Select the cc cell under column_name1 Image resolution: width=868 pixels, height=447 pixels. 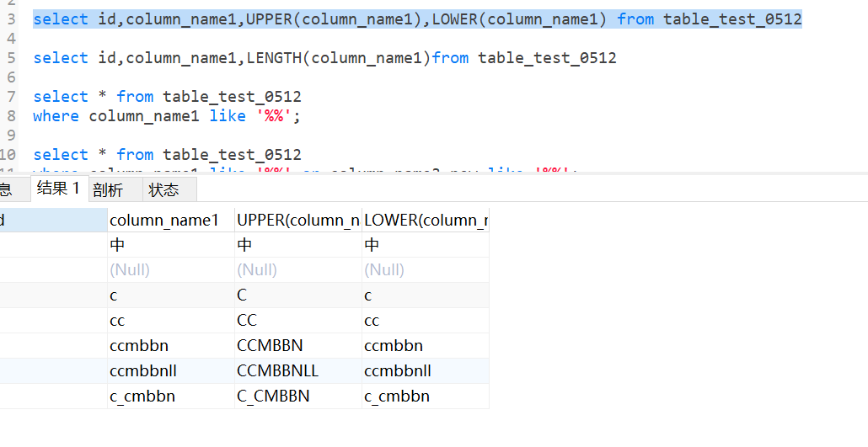coord(118,320)
